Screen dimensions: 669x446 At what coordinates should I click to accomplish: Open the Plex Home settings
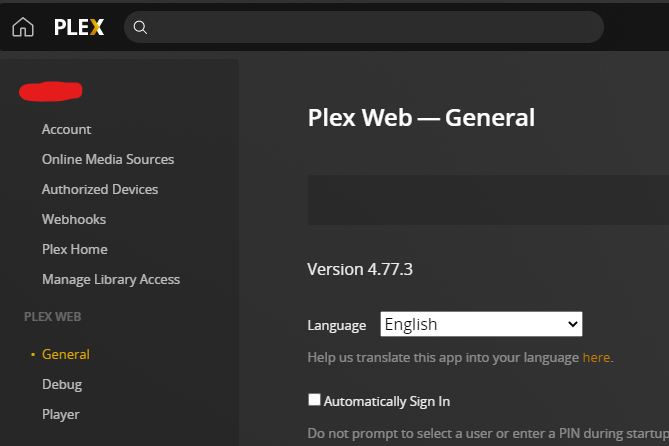click(75, 249)
